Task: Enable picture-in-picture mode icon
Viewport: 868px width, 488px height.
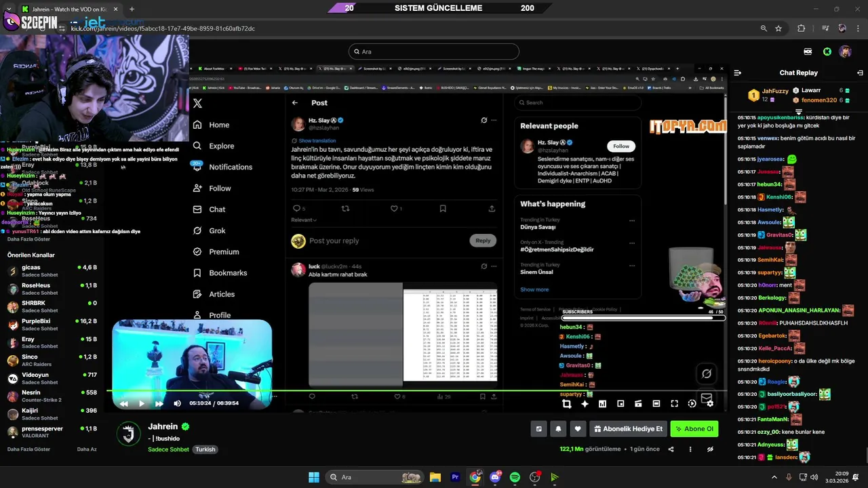Action: [x=620, y=403]
